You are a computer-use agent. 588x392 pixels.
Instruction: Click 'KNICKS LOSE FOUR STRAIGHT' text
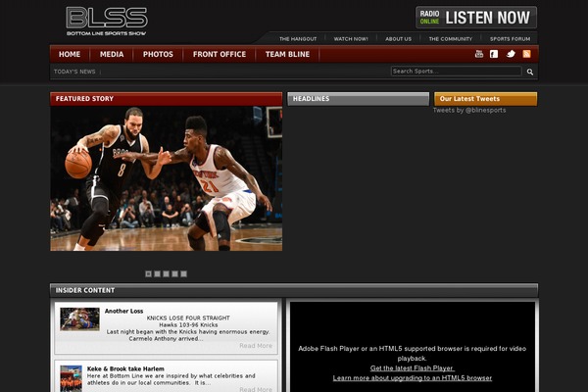pos(188,318)
